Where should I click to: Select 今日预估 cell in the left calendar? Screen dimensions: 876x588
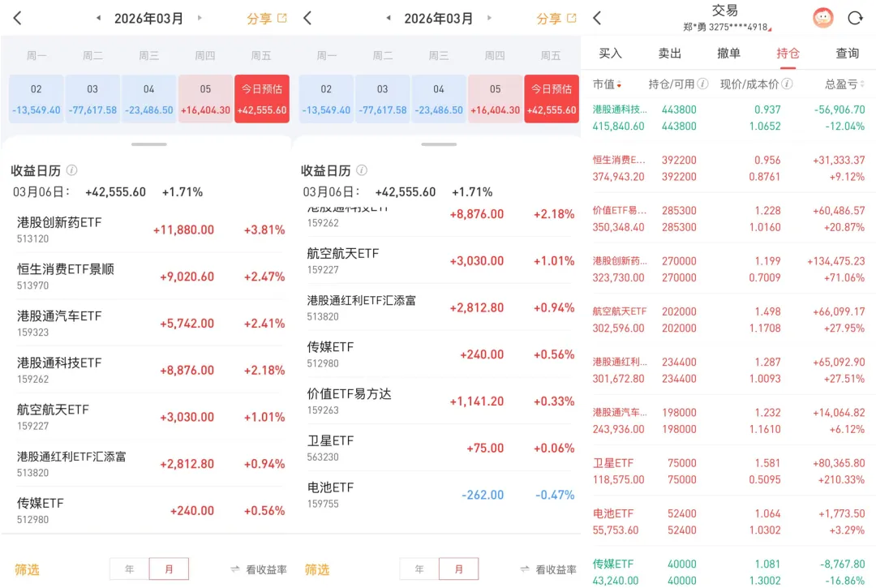click(262, 99)
